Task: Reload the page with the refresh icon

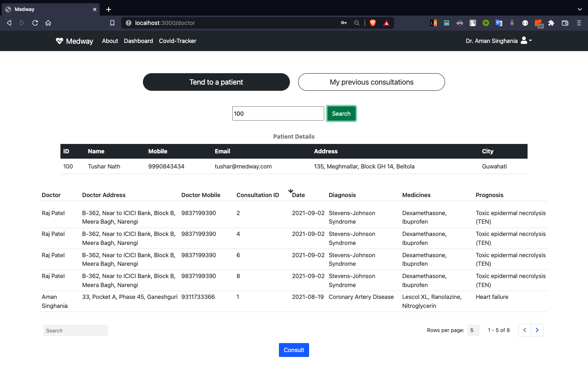Action: coord(35,23)
